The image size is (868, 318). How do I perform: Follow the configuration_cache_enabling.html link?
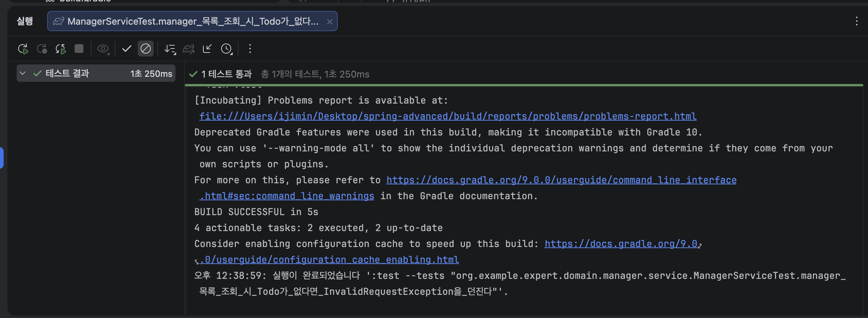click(x=329, y=260)
